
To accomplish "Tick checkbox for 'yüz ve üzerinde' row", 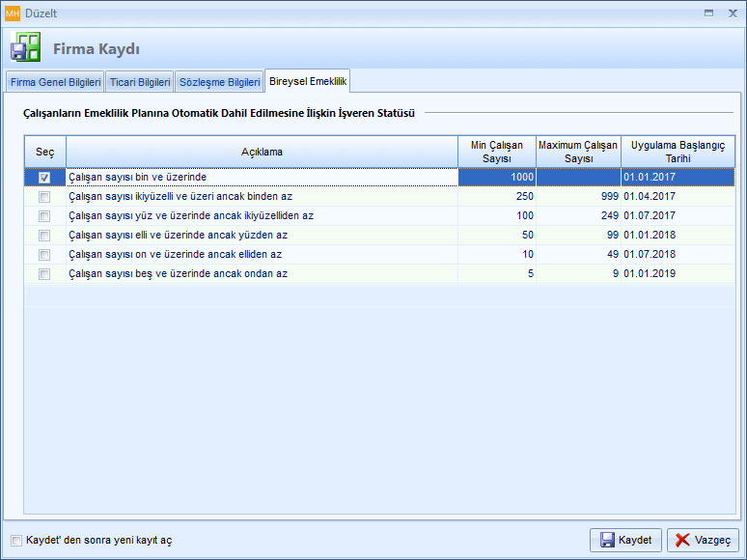I will click(x=44, y=216).
